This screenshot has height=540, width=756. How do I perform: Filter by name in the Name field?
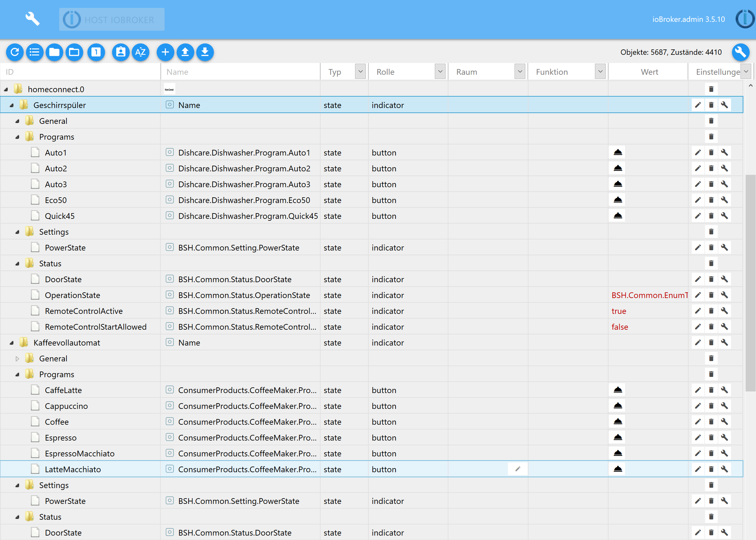click(x=241, y=72)
